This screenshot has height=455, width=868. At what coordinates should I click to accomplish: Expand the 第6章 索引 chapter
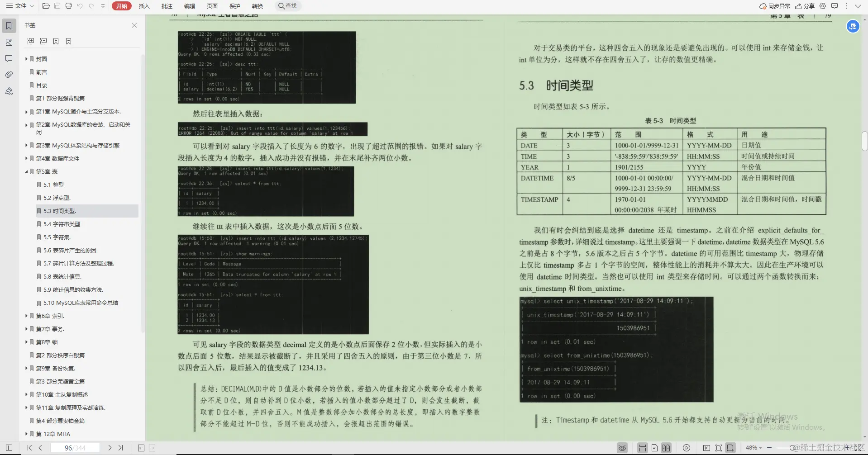tap(27, 316)
